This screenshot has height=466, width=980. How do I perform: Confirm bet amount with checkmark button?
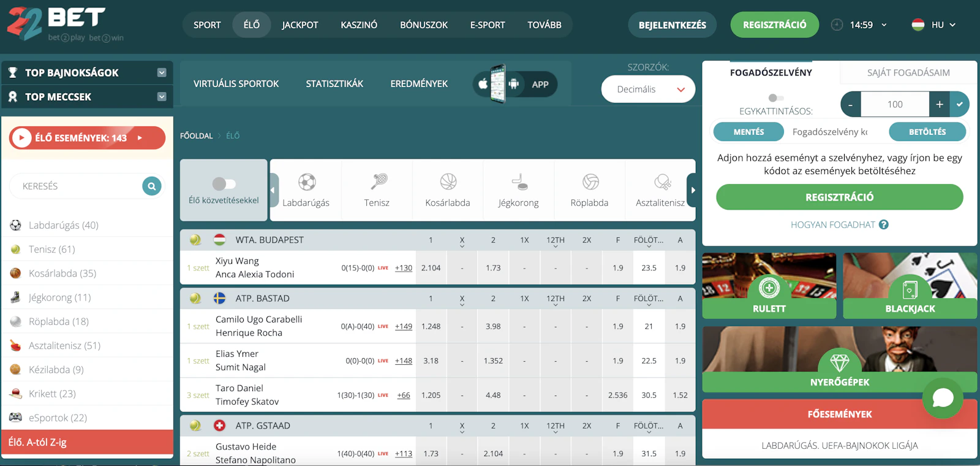click(959, 104)
